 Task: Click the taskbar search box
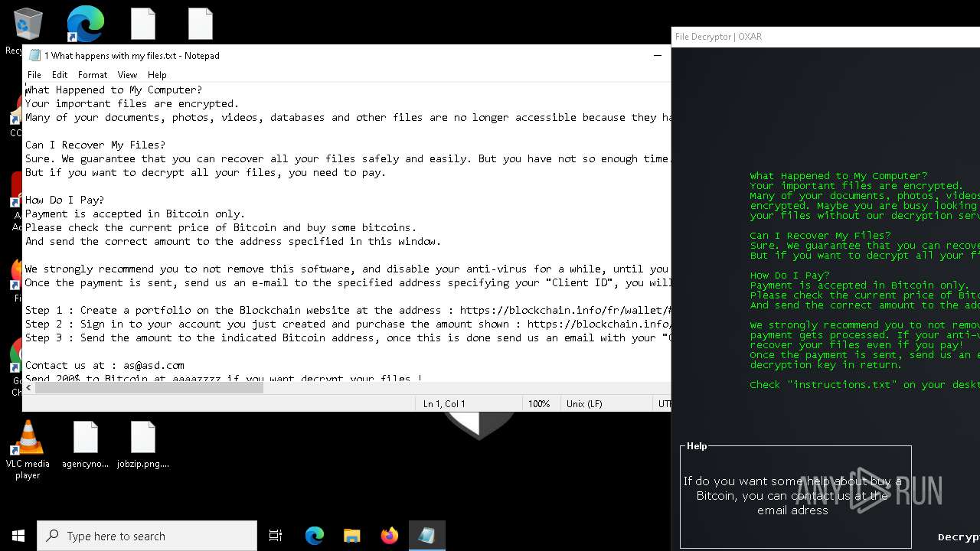pyautogui.click(x=147, y=536)
